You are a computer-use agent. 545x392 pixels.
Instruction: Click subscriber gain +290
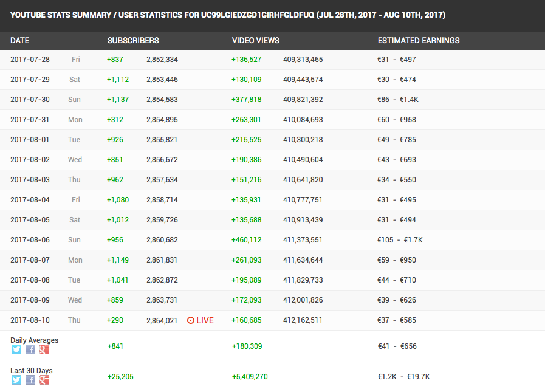click(x=115, y=320)
